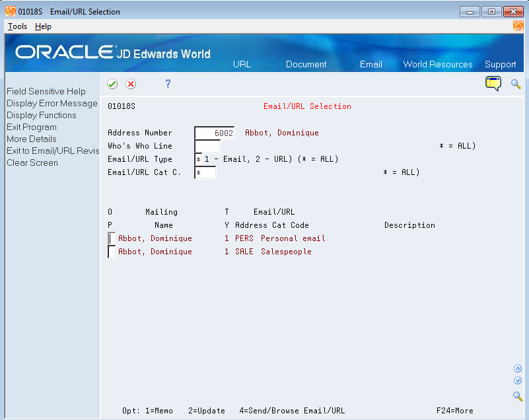Click Exit to Email/URL Revisions
This screenshot has width=529, height=420.
53,151
